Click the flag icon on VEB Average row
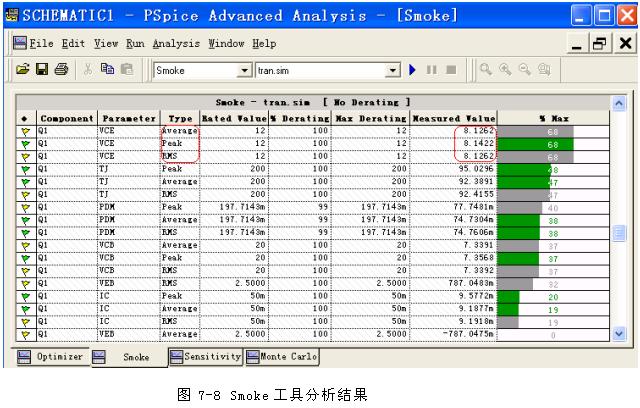640x408 pixels. coord(26,335)
